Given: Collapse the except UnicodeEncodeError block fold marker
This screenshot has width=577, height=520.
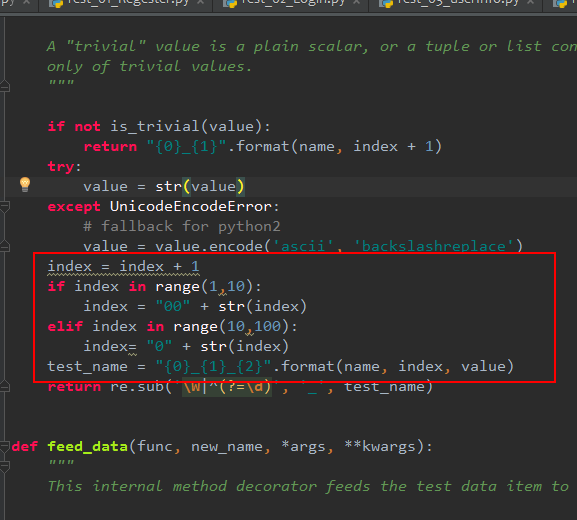Looking at the screenshot, I should 4,206.
